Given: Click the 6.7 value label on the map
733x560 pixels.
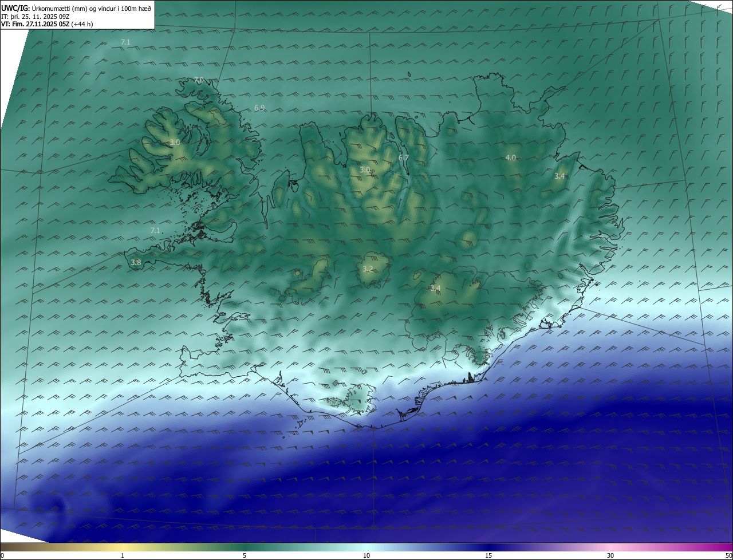Looking at the screenshot, I should click(404, 158).
